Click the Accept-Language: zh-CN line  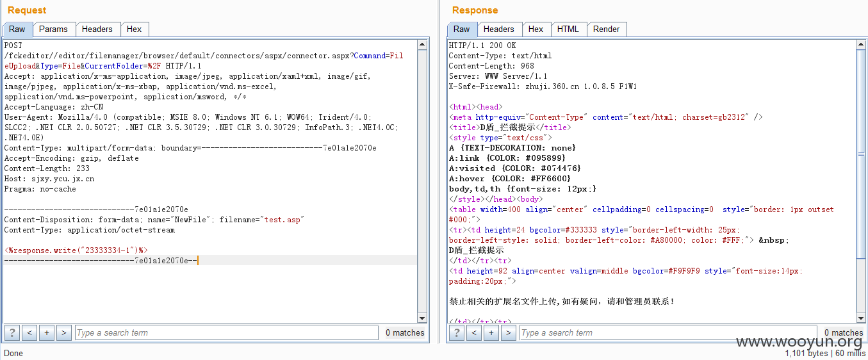pos(53,107)
